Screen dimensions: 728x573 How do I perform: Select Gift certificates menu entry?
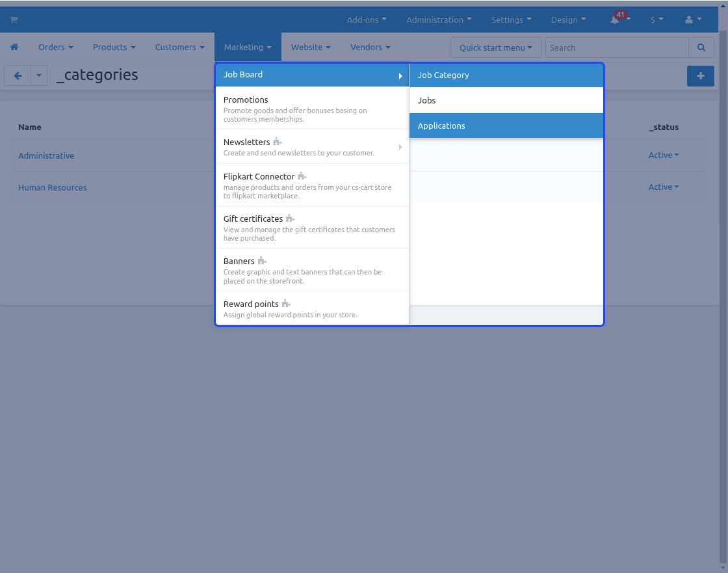tap(312, 227)
